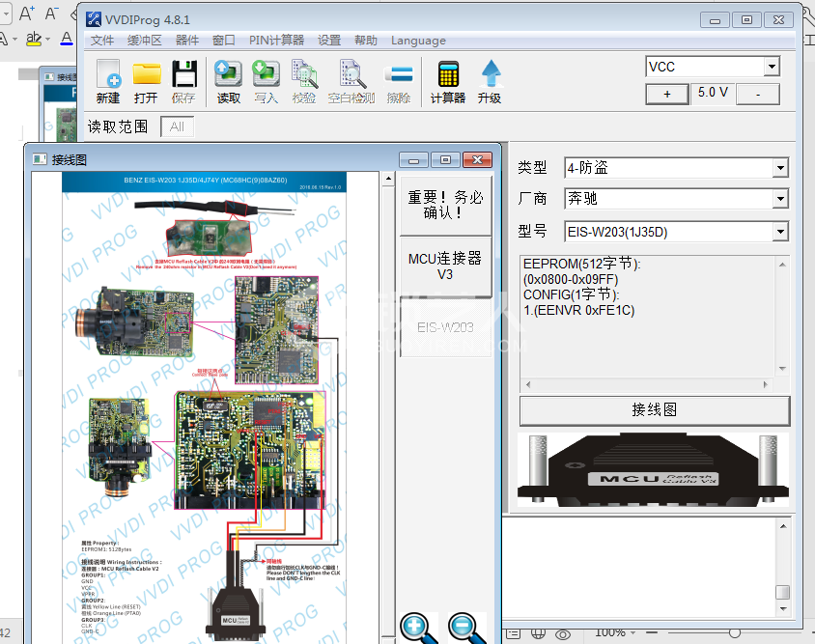815x644 pixels.
Task: Open the 型号 dropdown showing EIS-W203(1J35D)
Action: [779, 232]
